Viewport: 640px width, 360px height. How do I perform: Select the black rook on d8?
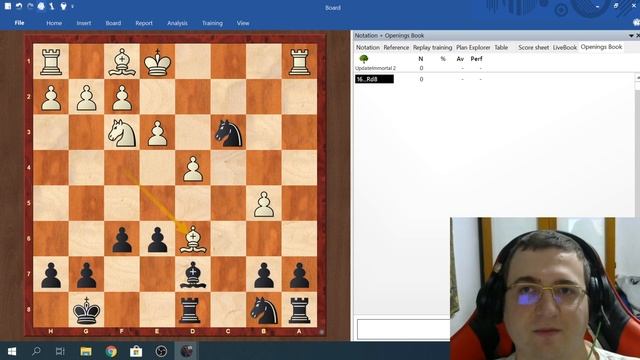[190, 310]
